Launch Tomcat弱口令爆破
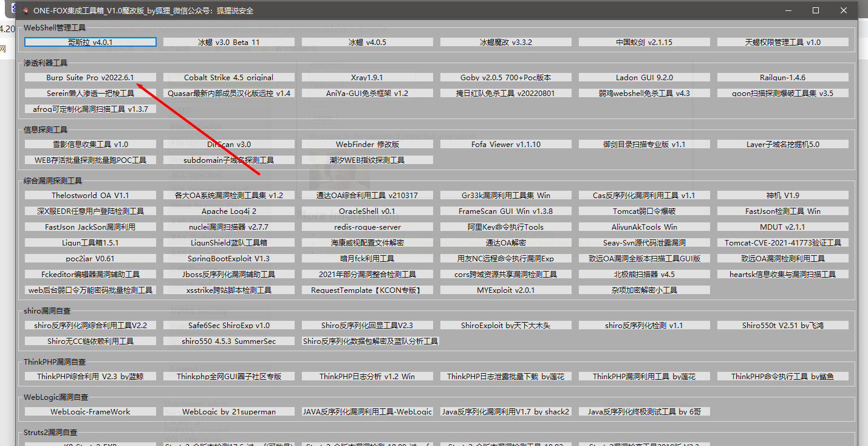 tap(644, 211)
